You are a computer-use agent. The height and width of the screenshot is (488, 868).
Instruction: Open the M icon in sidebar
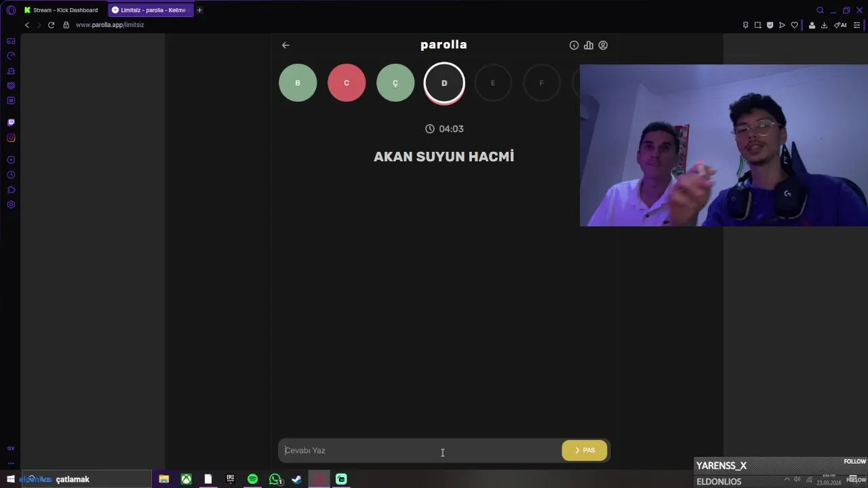[11, 101]
